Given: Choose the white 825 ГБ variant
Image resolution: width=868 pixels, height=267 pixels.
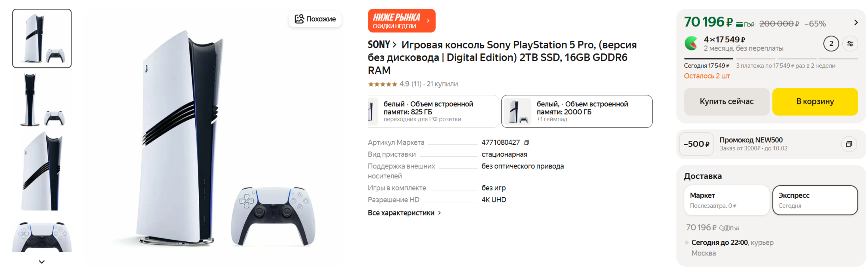Looking at the screenshot, I should pyautogui.click(x=432, y=112).
